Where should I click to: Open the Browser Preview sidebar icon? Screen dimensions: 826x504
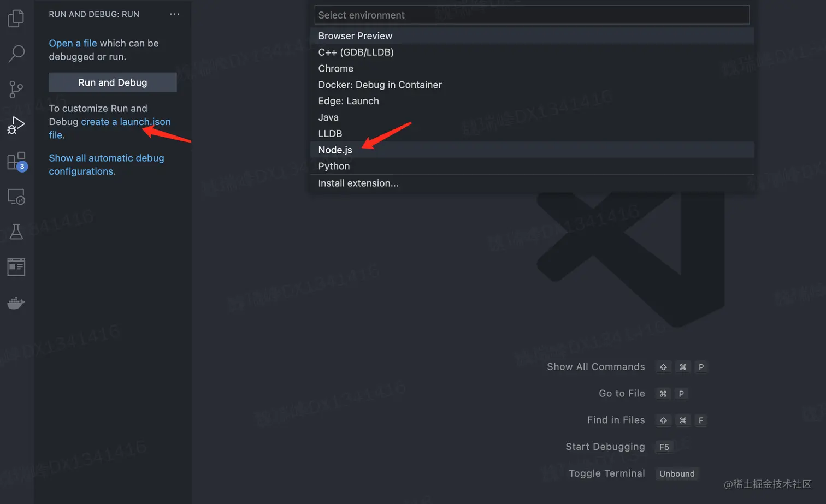pyautogui.click(x=16, y=267)
